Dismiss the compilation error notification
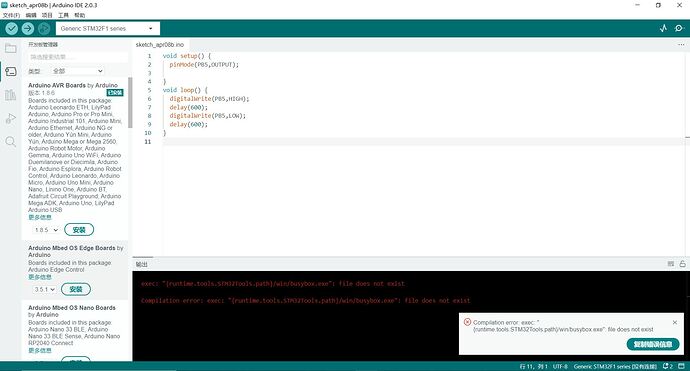This screenshot has width=690, height=371. (675, 322)
